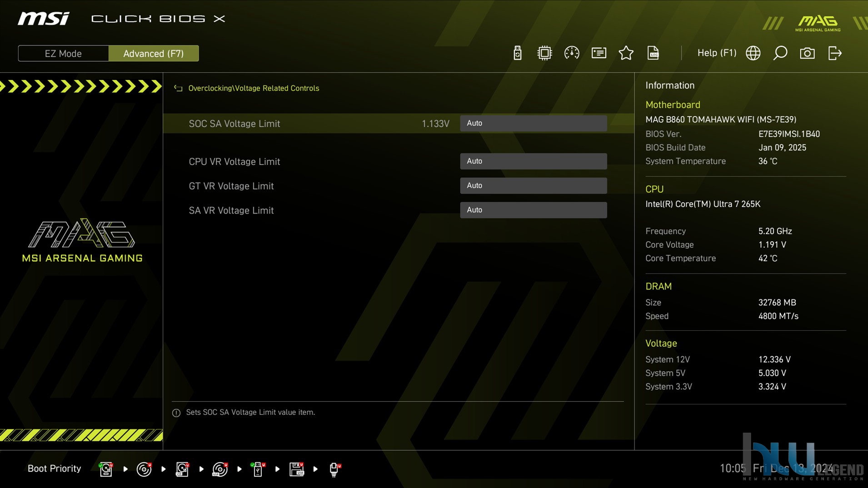Select the optical disc boot device icon
This screenshot has width=868, height=488.
[x=144, y=469]
